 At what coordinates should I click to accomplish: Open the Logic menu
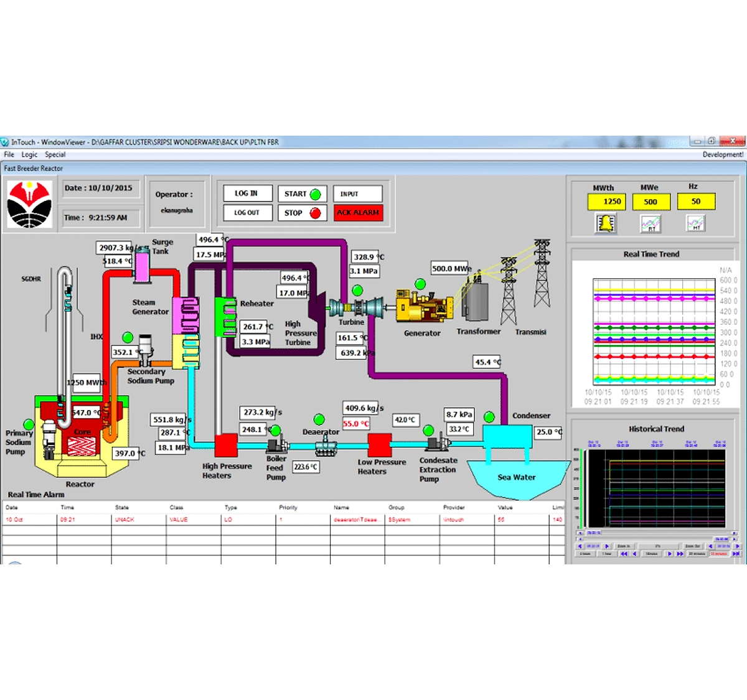click(x=29, y=154)
